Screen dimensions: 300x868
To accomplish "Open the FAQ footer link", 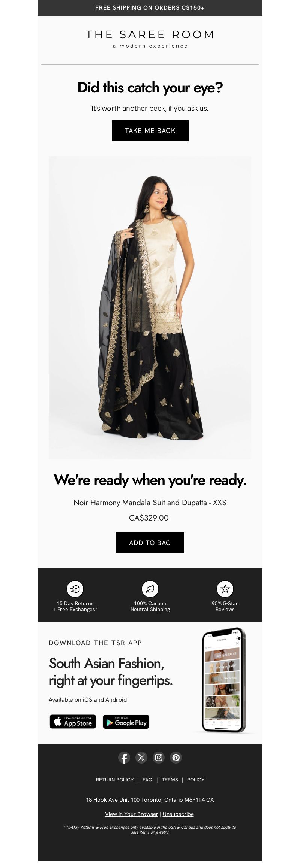I will pyautogui.click(x=147, y=780).
